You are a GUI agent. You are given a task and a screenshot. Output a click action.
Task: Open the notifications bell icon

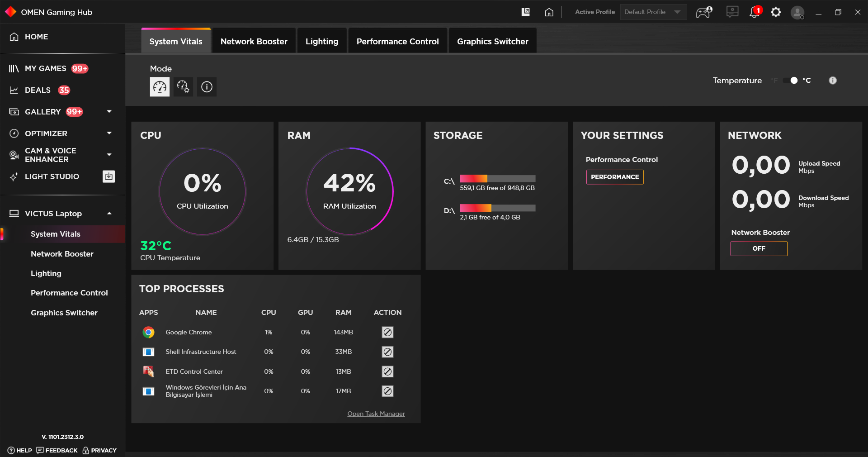point(755,12)
